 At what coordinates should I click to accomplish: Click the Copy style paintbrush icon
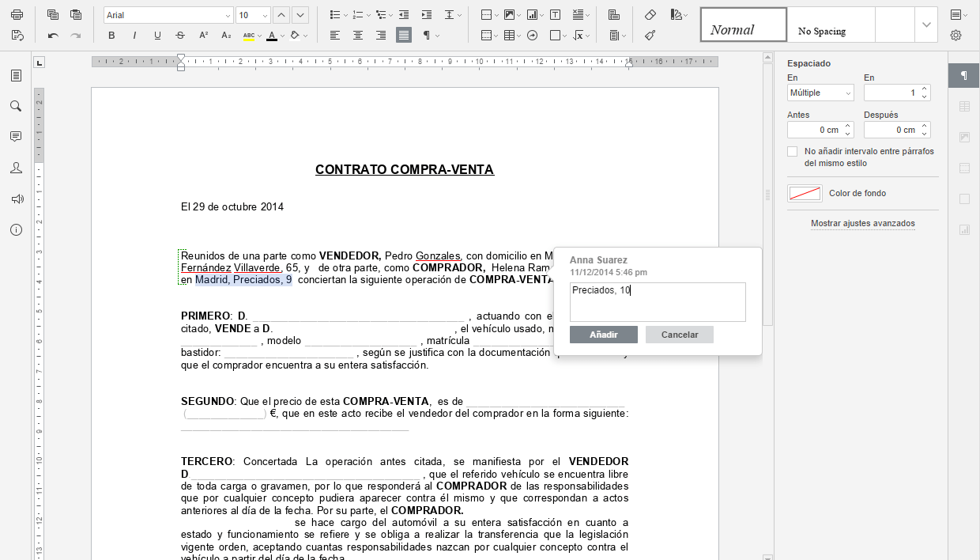click(x=650, y=35)
